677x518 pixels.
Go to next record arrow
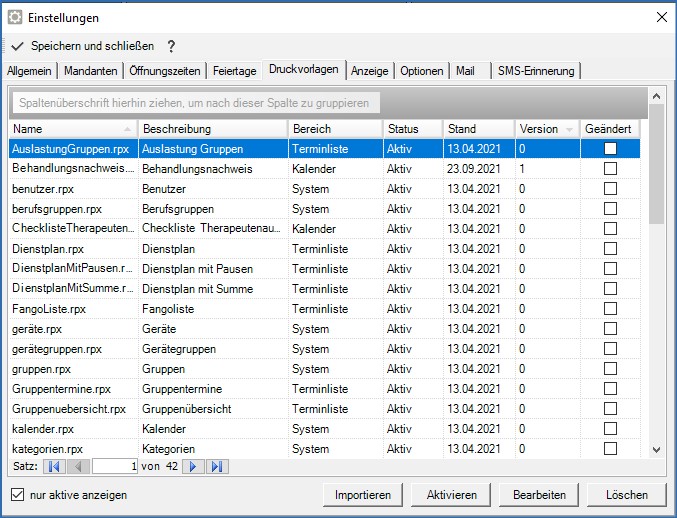pos(194,466)
